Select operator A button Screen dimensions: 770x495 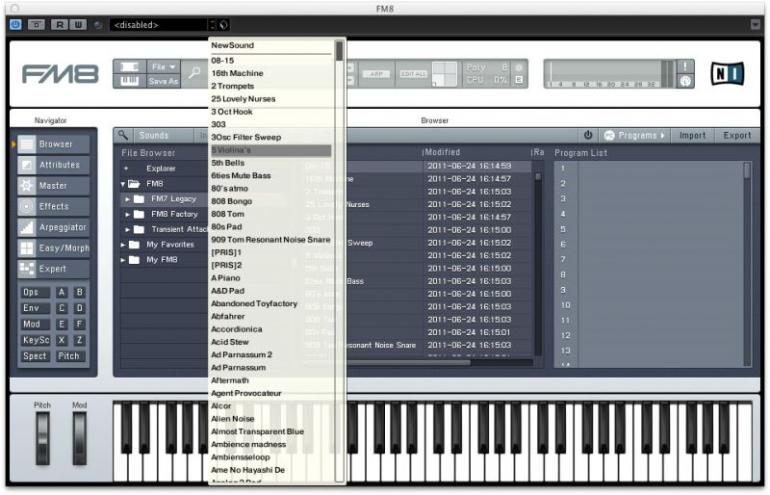point(61,292)
